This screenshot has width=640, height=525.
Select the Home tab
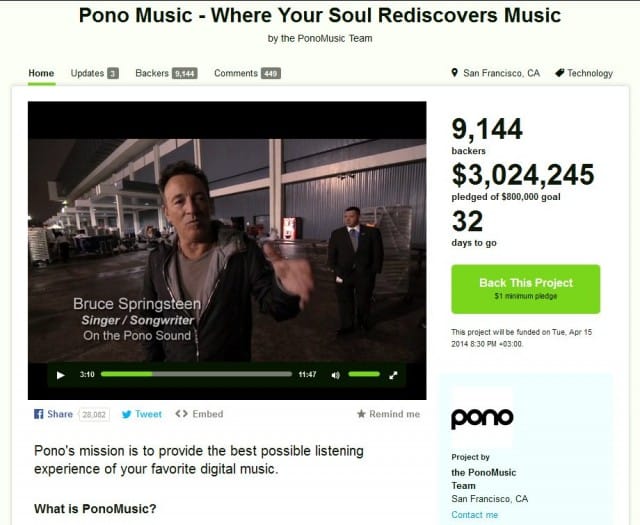tap(41, 73)
